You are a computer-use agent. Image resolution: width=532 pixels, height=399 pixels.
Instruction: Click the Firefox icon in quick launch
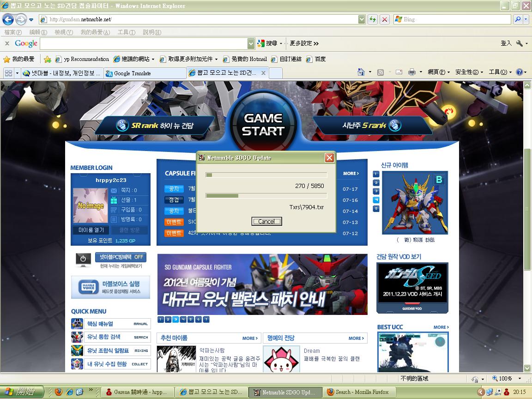click(x=58, y=392)
